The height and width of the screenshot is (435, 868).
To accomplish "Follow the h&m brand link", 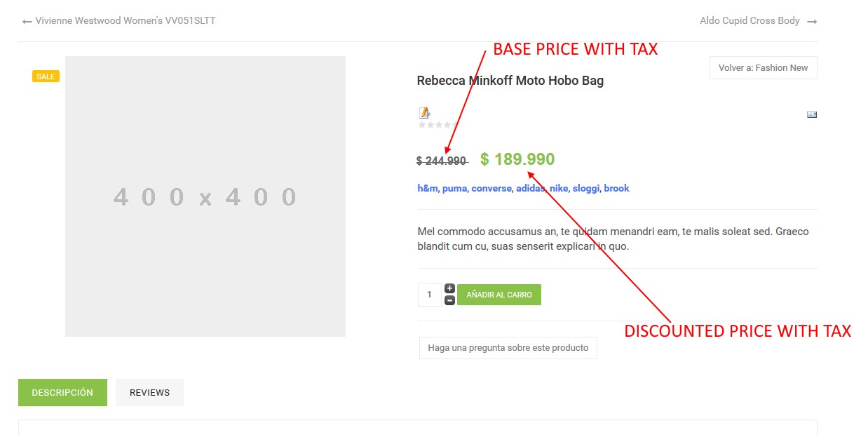I will click(427, 188).
